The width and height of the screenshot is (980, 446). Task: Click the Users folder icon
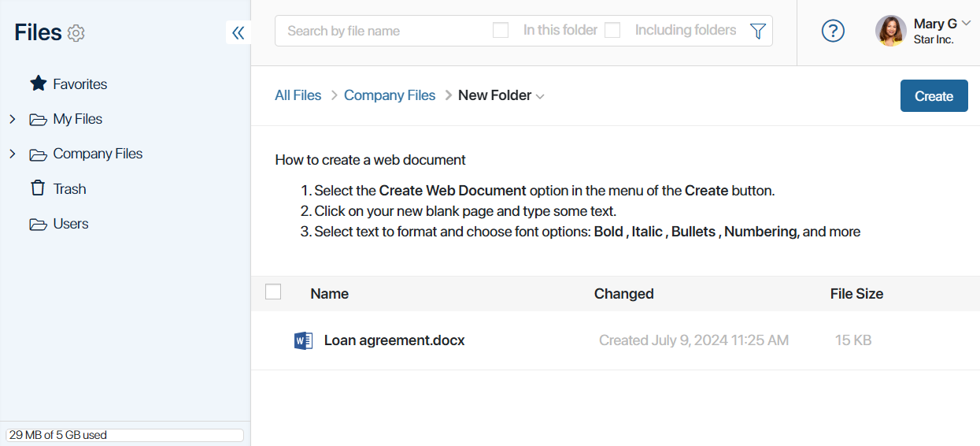tap(38, 225)
